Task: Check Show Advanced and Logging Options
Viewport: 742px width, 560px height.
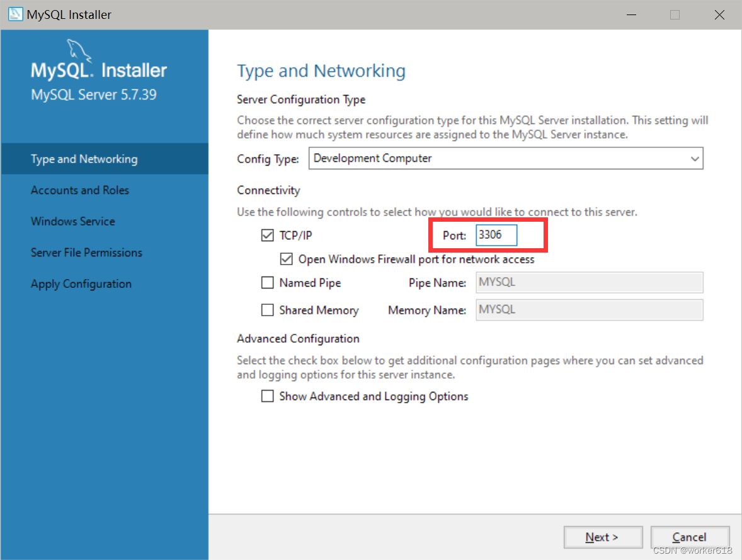Action: (x=267, y=396)
